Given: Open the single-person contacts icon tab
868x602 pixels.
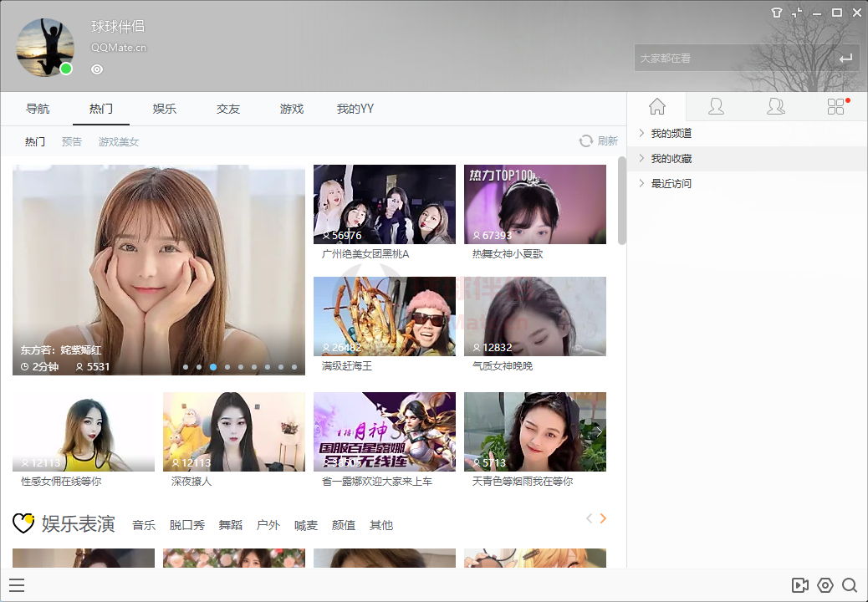Looking at the screenshot, I should (716, 106).
